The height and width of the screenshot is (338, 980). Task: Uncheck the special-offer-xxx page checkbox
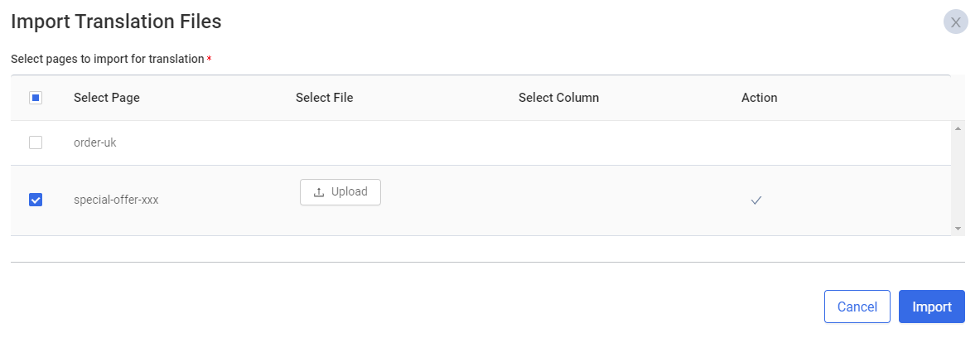coord(36,200)
